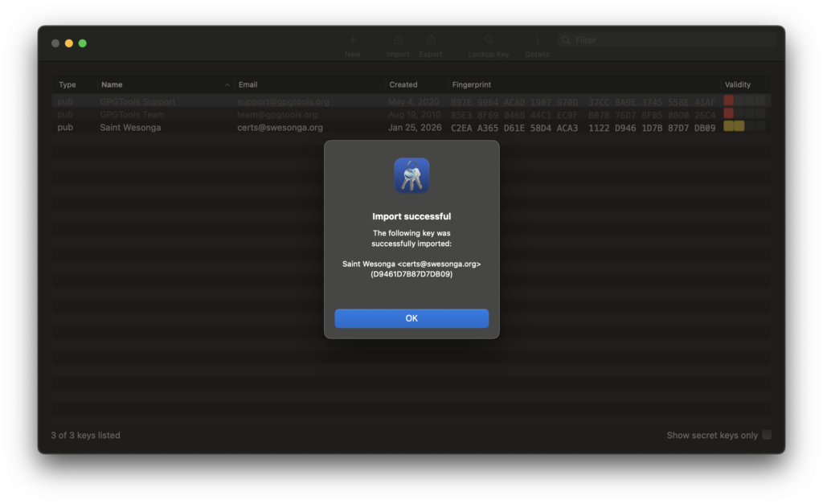Click the Import toolbar icon
This screenshot has width=823, height=504.
tap(398, 40)
